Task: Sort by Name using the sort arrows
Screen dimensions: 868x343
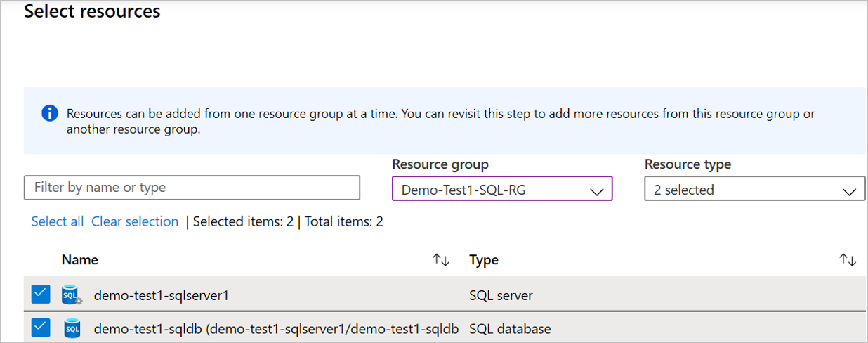Action: point(440,260)
